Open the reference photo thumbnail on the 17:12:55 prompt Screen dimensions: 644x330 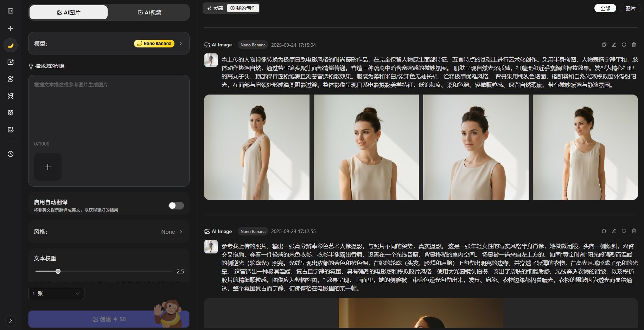pos(211,247)
